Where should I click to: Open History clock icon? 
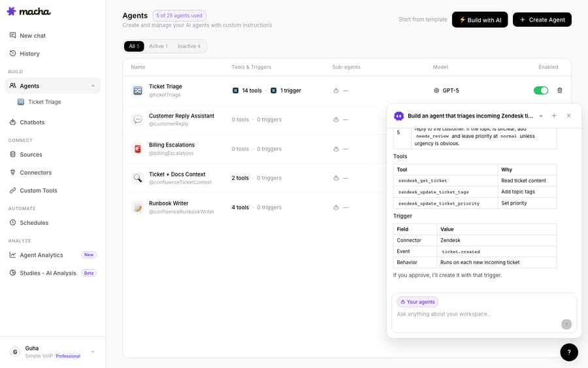point(13,53)
